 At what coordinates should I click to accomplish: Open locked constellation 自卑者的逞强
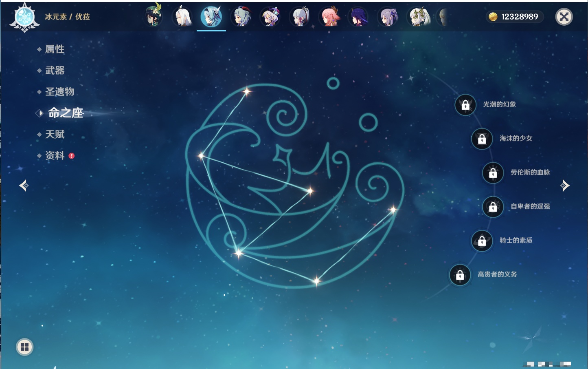click(493, 207)
